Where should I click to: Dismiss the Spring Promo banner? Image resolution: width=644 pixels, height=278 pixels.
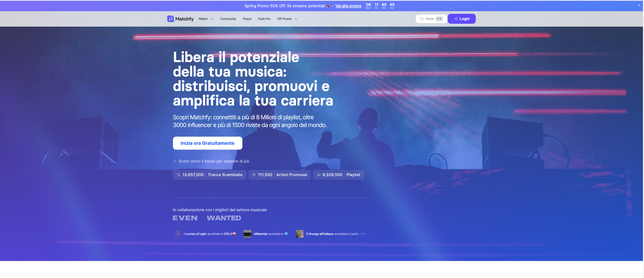(639, 5)
